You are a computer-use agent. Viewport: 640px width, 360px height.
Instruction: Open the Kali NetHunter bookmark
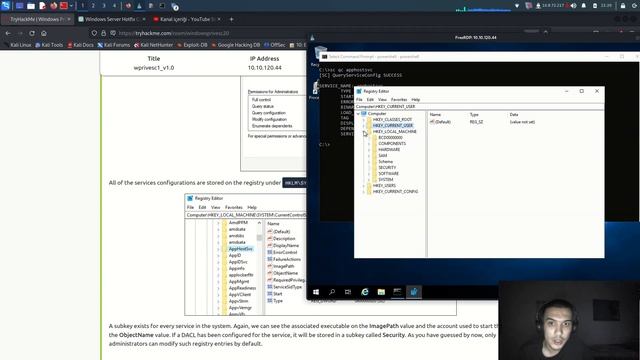153,45
